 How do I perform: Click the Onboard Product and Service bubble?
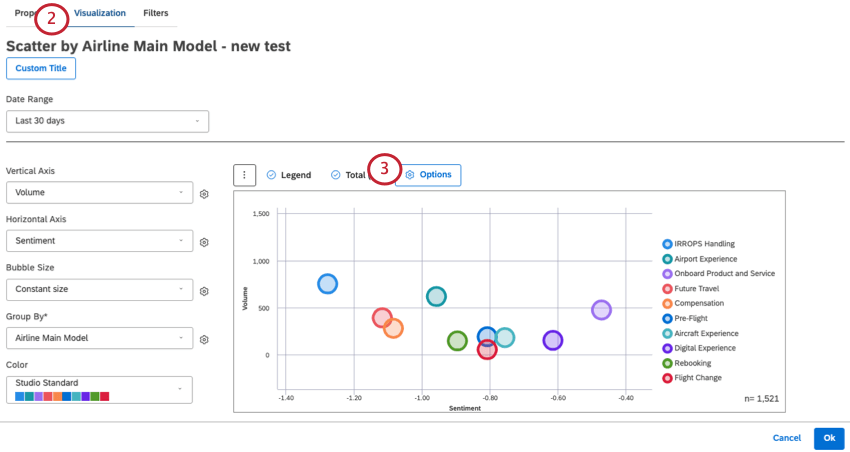[601, 310]
